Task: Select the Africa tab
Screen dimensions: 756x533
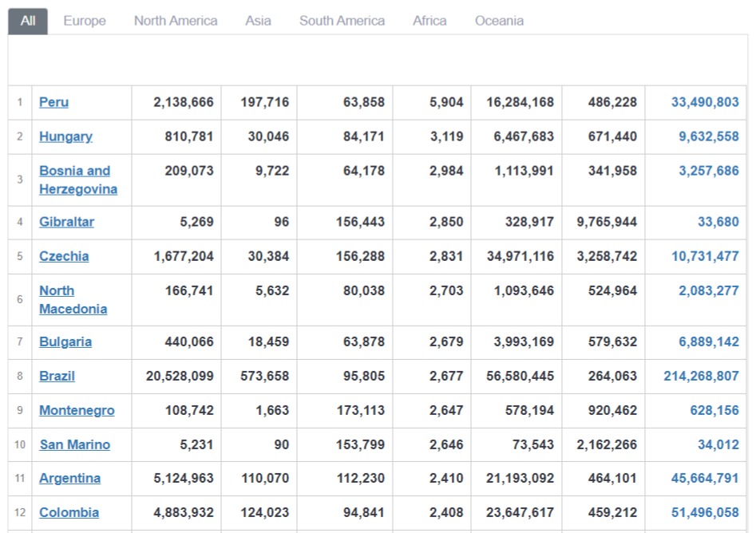Action: (x=429, y=22)
